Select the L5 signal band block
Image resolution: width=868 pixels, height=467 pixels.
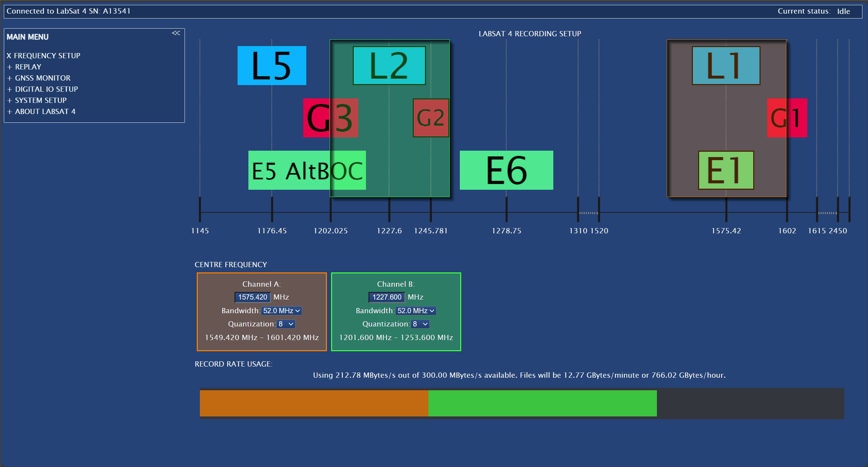point(272,66)
